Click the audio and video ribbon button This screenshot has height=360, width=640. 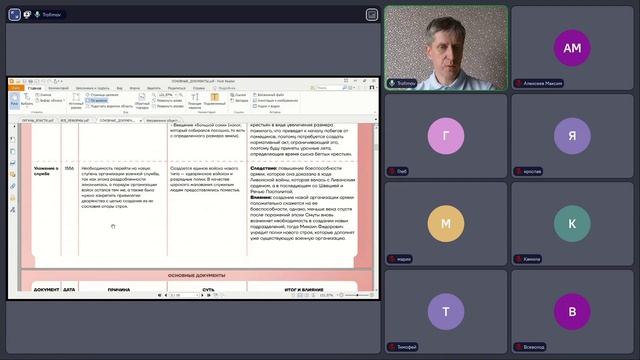pos(267,106)
